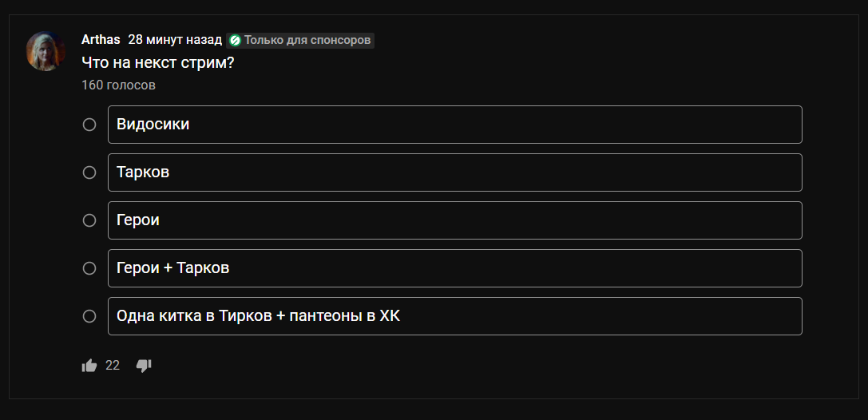Screen dimensions: 868x420
Task: Vote for Одна китка в Тирков option box
Action: coord(454,316)
